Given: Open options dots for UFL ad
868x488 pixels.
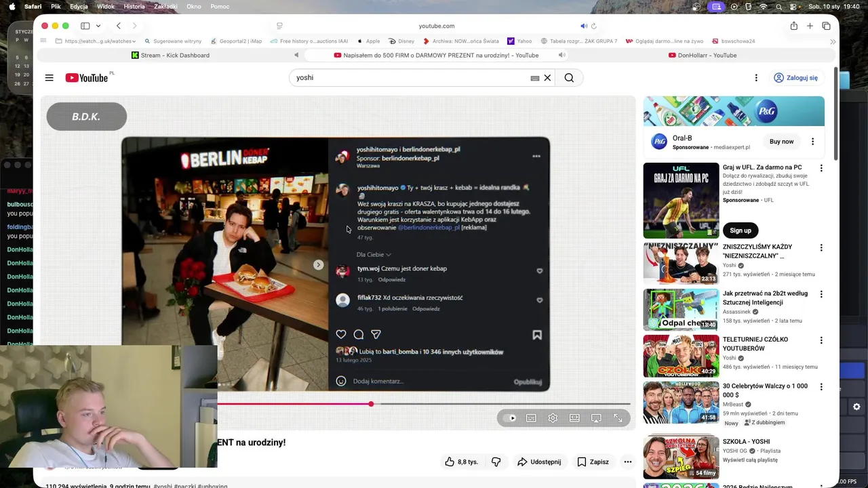Looking at the screenshot, I should (x=821, y=168).
